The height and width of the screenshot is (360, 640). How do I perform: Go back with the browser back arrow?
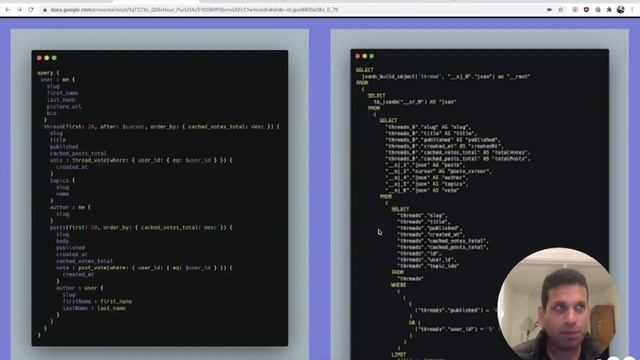[x=8, y=9]
